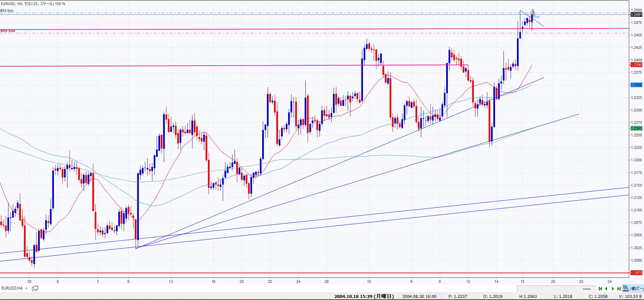This screenshot has width=644, height=300.
Task: Select the stop loss line label
Action: click(8, 31)
